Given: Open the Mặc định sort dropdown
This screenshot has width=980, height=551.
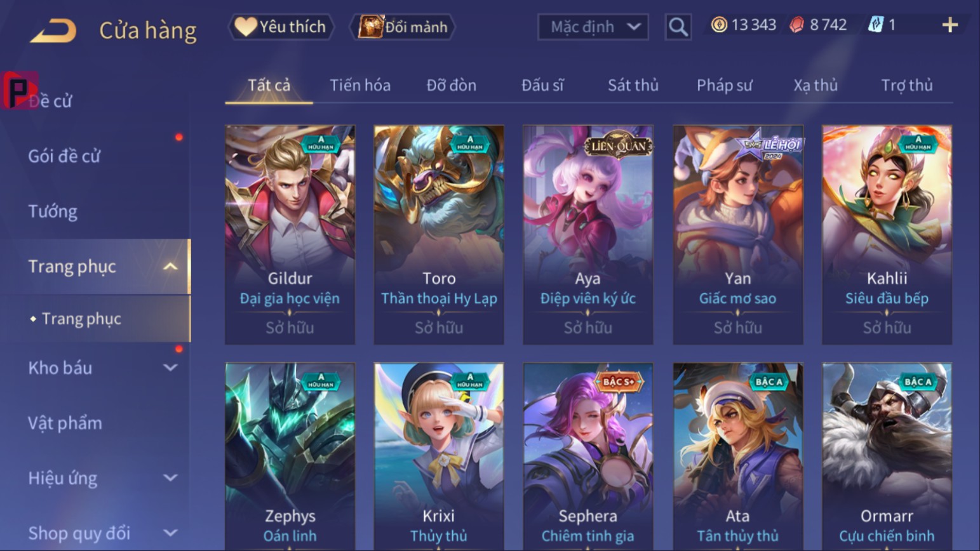Looking at the screenshot, I should 593,27.
